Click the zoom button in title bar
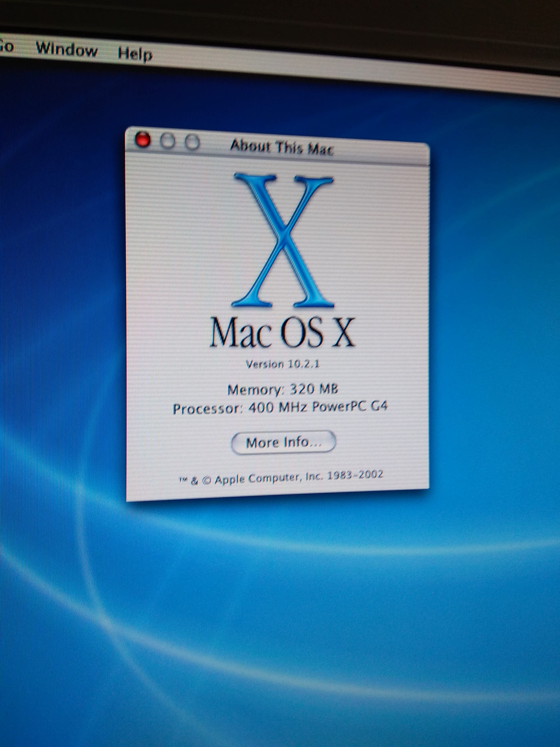The height and width of the screenshot is (747, 560). pyautogui.click(x=192, y=143)
